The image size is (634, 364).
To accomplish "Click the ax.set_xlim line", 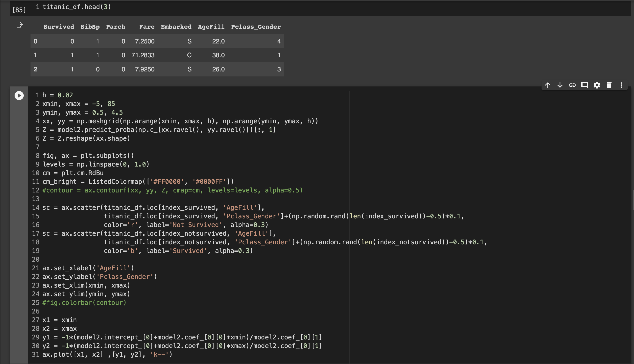I will (x=86, y=285).
